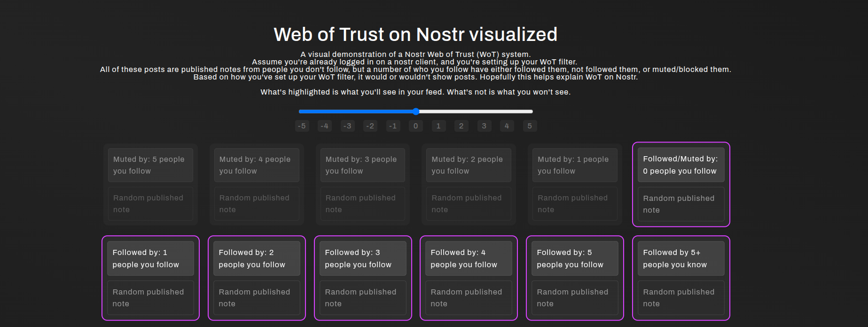Click the page title 'Web of Trust on Nostr visualized'
Viewport: 868px width, 327px height.
415,34
